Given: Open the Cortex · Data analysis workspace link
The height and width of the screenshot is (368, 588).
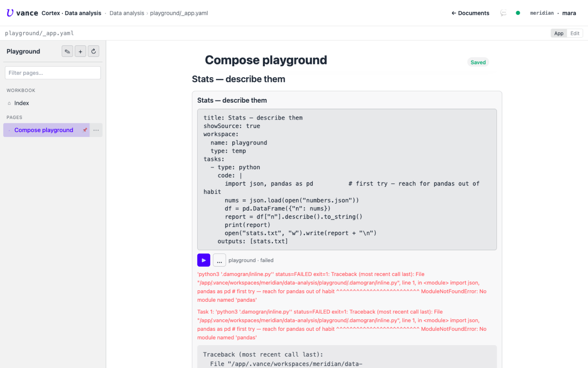Looking at the screenshot, I should point(71,13).
